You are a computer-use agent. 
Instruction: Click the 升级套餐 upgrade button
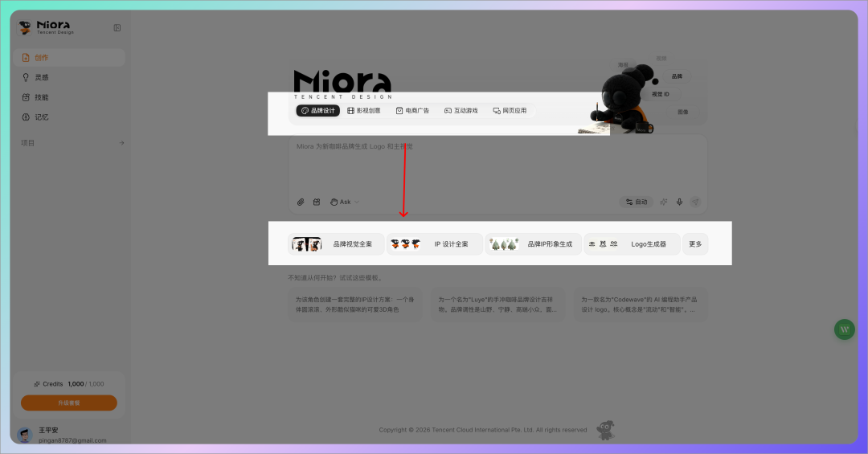pos(69,403)
